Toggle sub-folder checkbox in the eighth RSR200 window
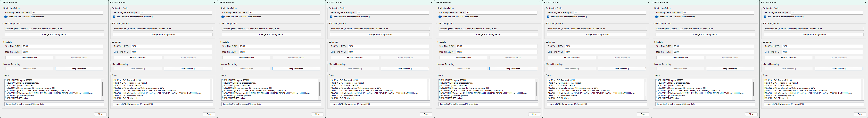The image size is (868, 118). [x=765, y=17]
